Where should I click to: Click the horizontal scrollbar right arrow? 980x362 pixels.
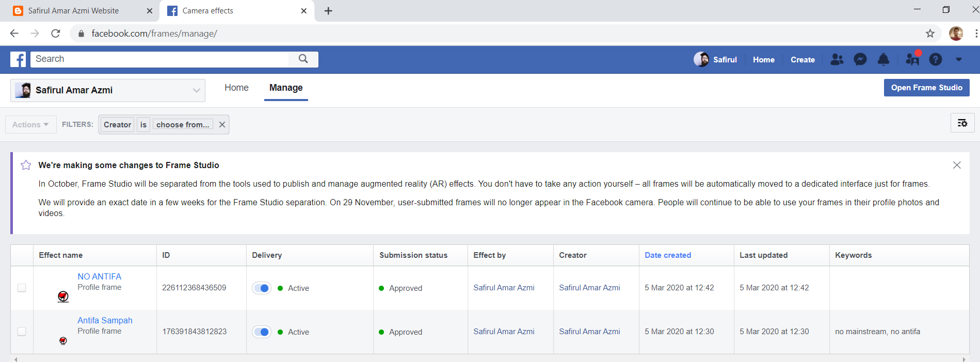(964, 359)
